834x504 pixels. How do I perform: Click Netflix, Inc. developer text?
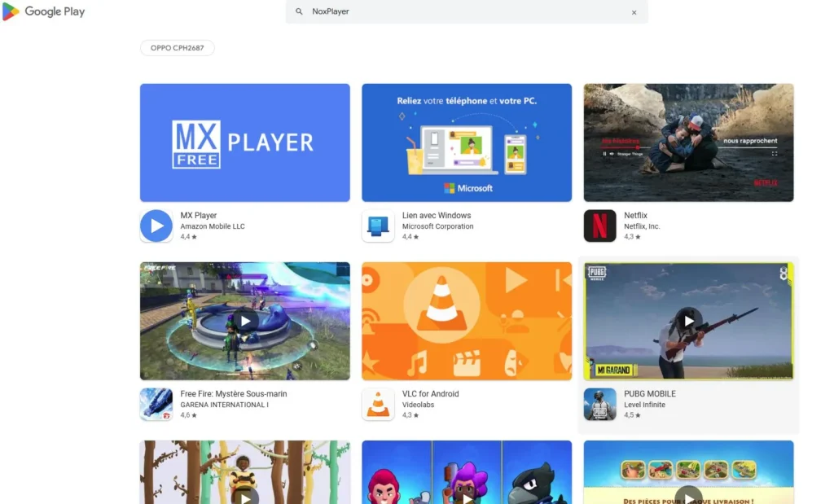642,226
